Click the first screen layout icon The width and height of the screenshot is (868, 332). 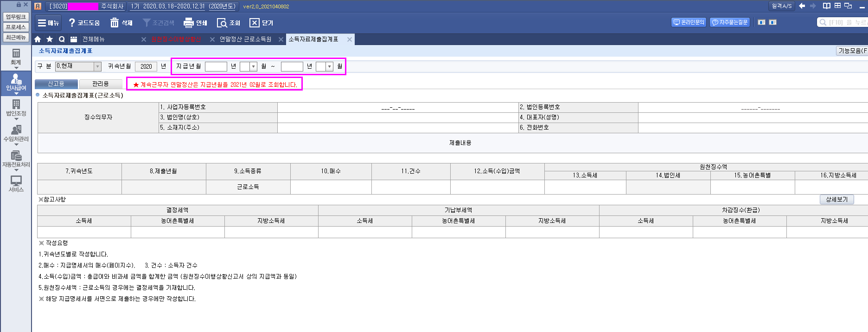[x=761, y=22]
